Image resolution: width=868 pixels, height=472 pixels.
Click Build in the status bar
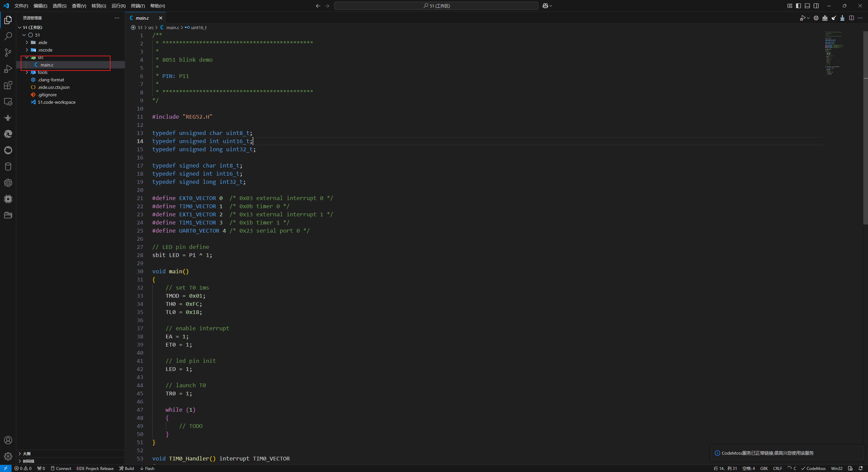click(x=126, y=468)
